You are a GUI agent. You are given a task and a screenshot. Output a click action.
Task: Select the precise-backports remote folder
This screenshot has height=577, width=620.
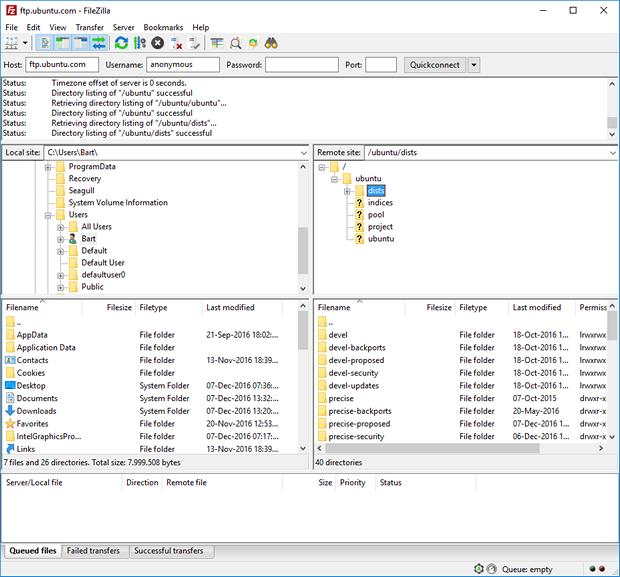pos(360,411)
